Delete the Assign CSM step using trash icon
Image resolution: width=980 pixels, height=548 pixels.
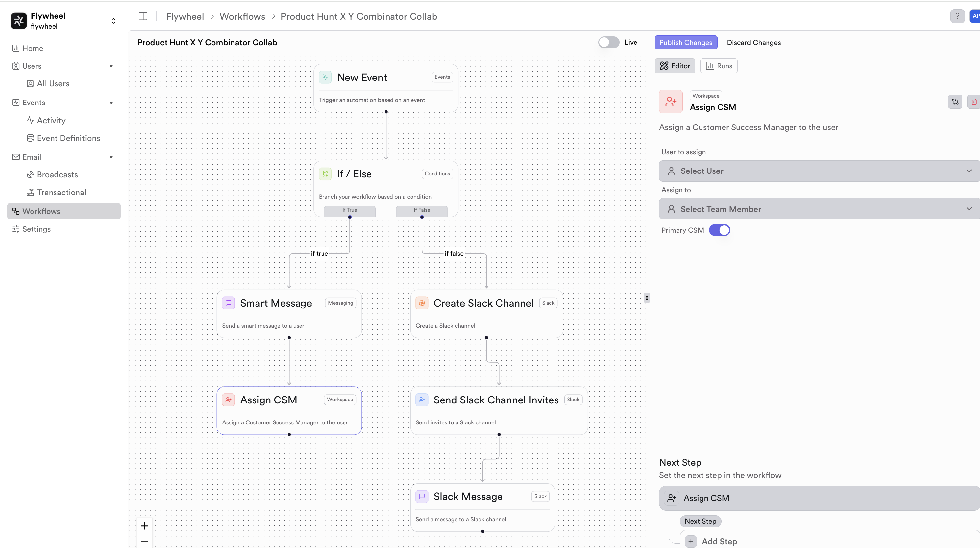pos(974,101)
